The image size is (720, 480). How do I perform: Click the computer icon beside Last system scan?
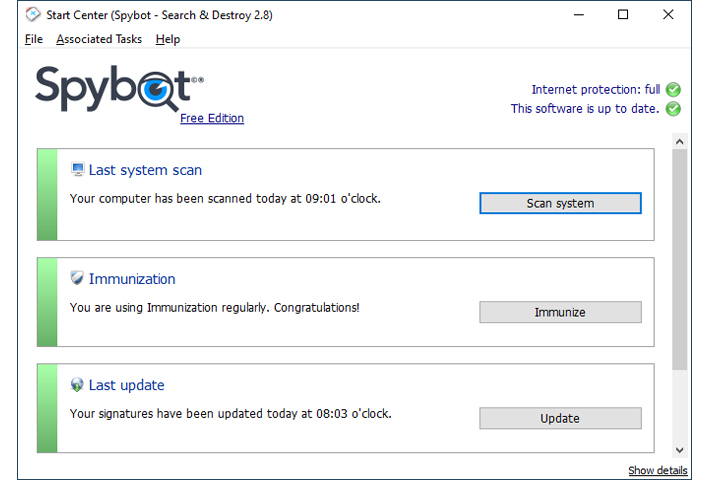tap(77, 169)
